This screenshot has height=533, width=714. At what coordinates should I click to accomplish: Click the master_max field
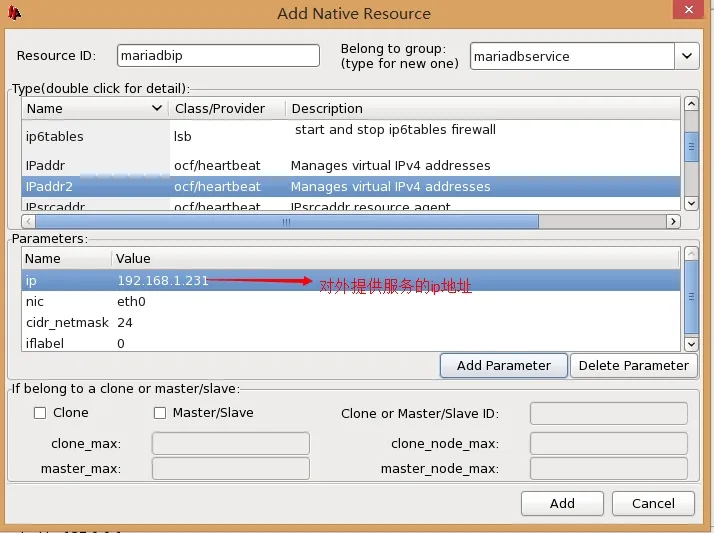click(x=231, y=468)
